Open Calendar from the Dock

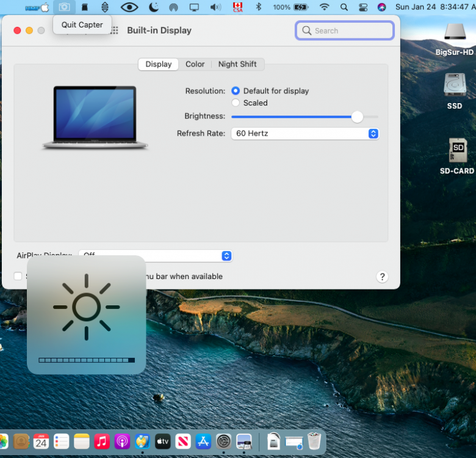[41, 442]
